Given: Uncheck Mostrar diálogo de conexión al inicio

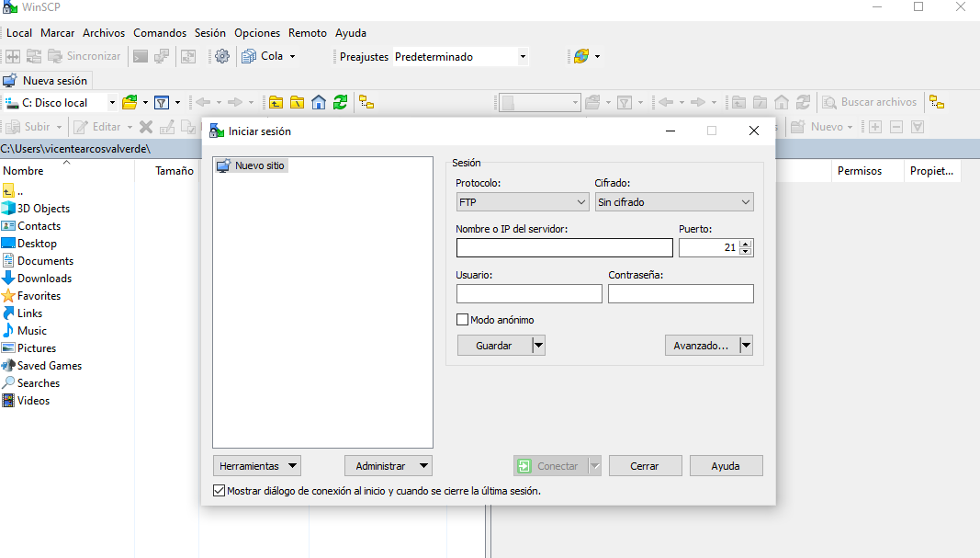Looking at the screenshot, I should 219,491.
